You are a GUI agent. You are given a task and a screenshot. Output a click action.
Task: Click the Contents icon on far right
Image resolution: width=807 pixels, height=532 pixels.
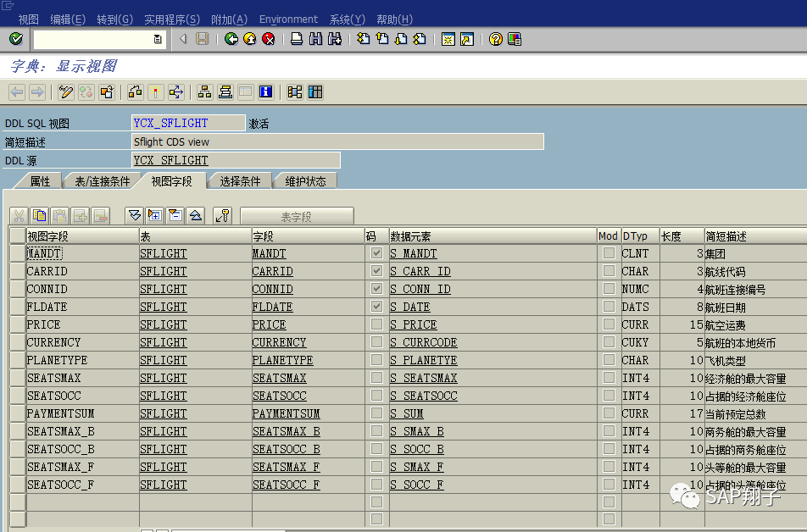(315, 92)
